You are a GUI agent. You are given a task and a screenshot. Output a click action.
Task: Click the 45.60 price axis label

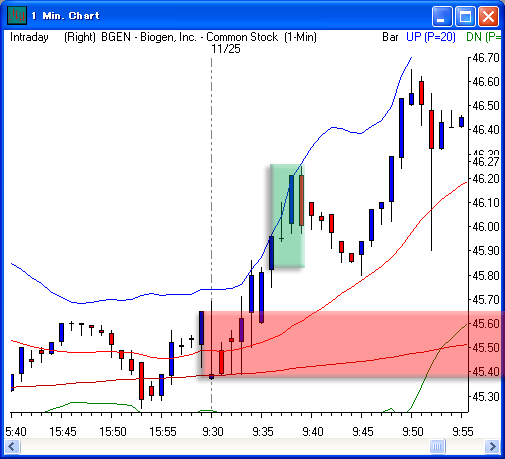[486, 324]
